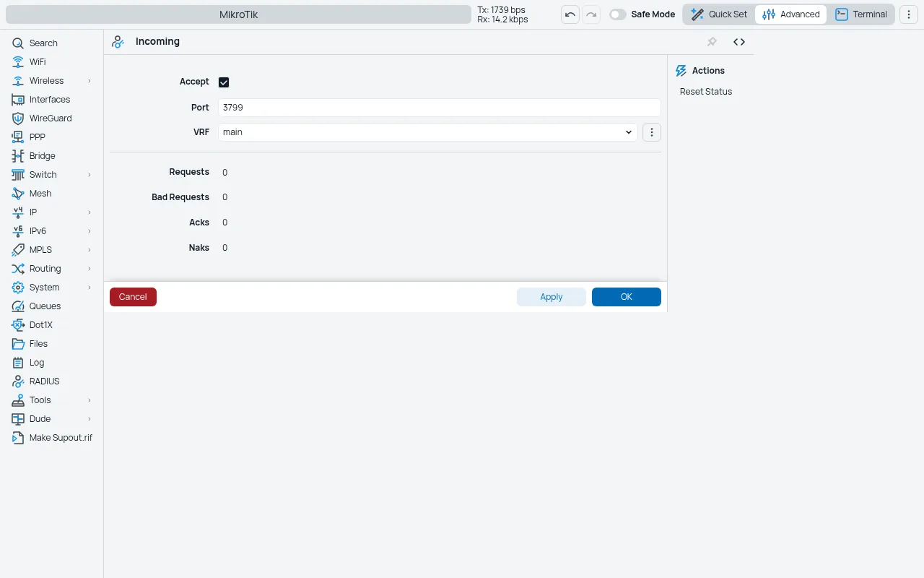Open the Mesh section icon

click(x=18, y=194)
